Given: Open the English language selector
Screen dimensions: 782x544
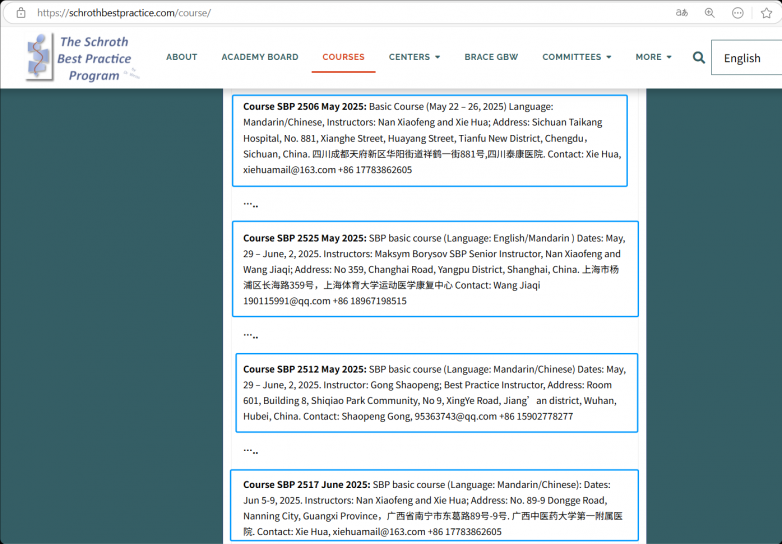Looking at the screenshot, I should tap(746, 58).
